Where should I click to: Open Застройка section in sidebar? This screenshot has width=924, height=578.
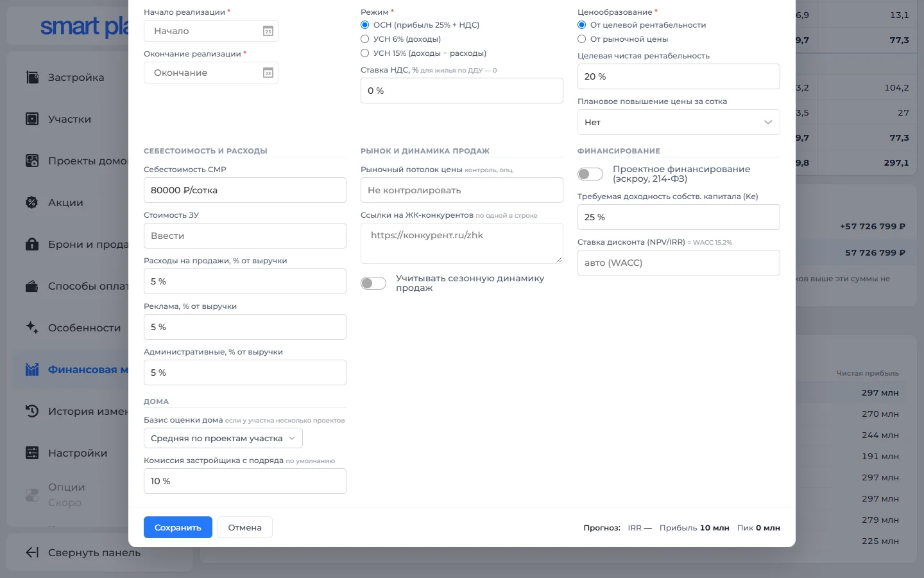click(76, 77)
